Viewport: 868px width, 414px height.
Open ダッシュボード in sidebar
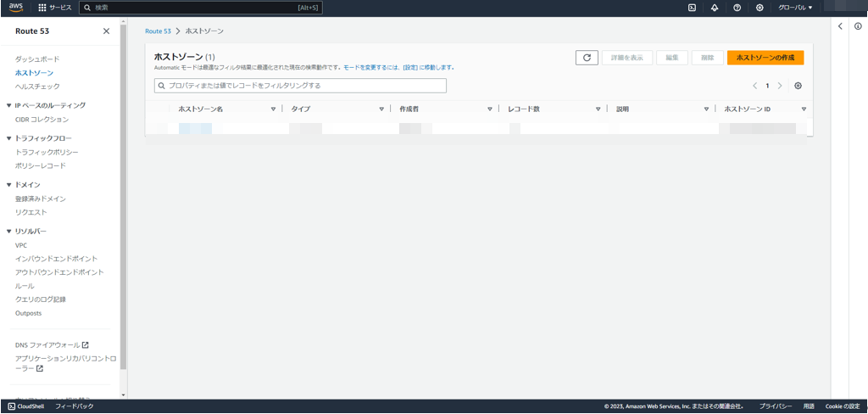coord(37,59)
